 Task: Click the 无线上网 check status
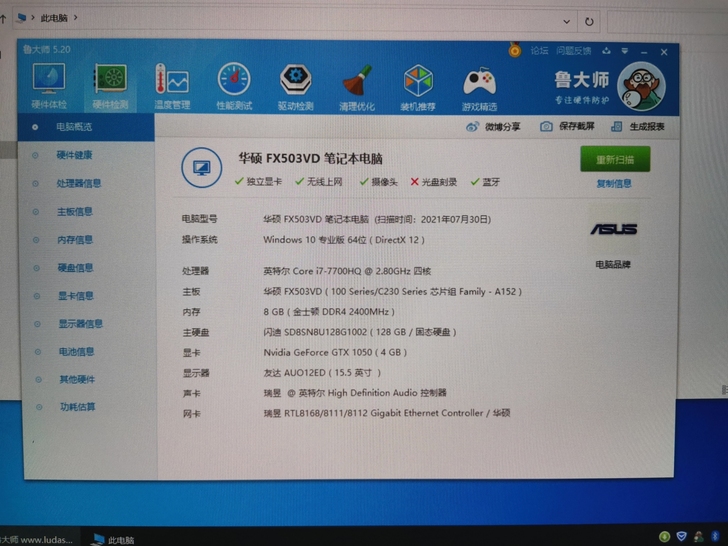tap(318, 182)
